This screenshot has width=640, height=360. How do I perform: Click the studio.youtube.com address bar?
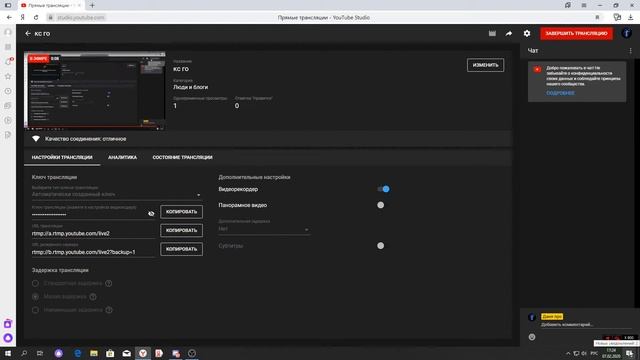click(81, 18)
